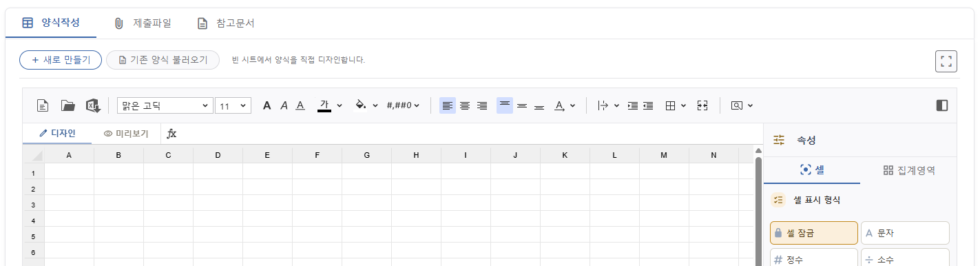Switch to the 제출파일 tab
The image size is (980, 266).
pos(143,23)
